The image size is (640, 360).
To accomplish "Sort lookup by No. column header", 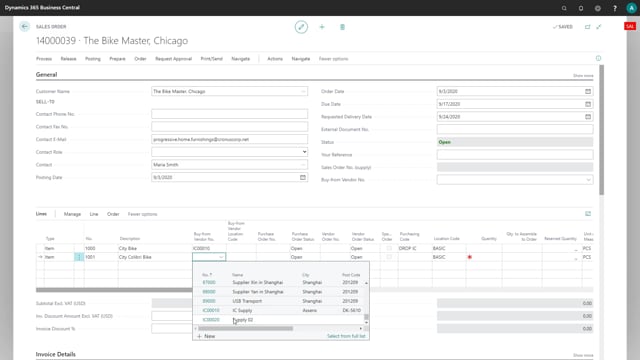I will [207, 275].
